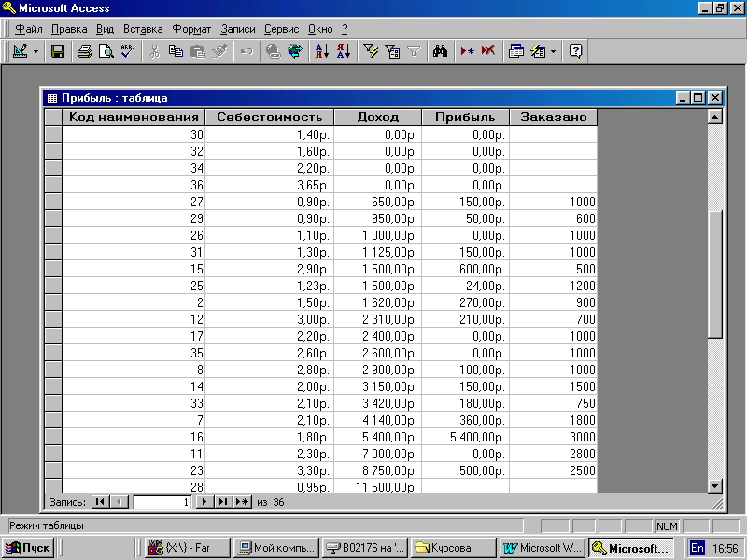Click the Format Painter brush icon
Image resolution: width=747 pixels, height=560 pixels.
pos(219,51)
